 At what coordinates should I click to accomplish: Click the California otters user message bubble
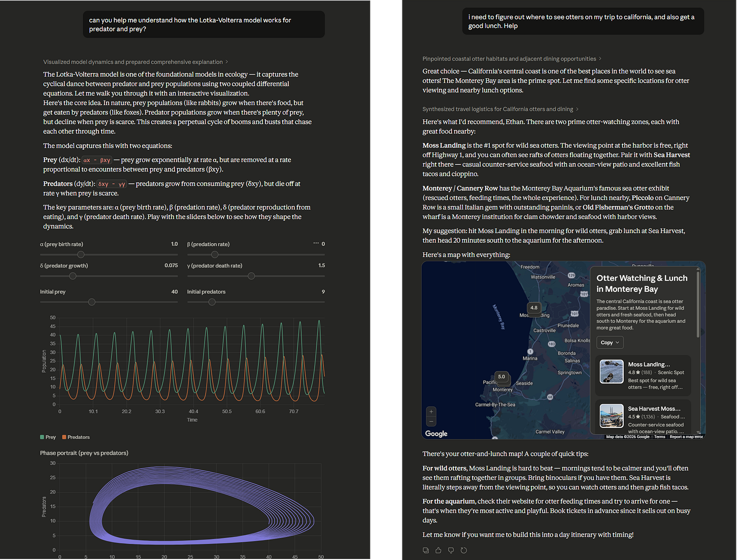[x=583, y=21]
